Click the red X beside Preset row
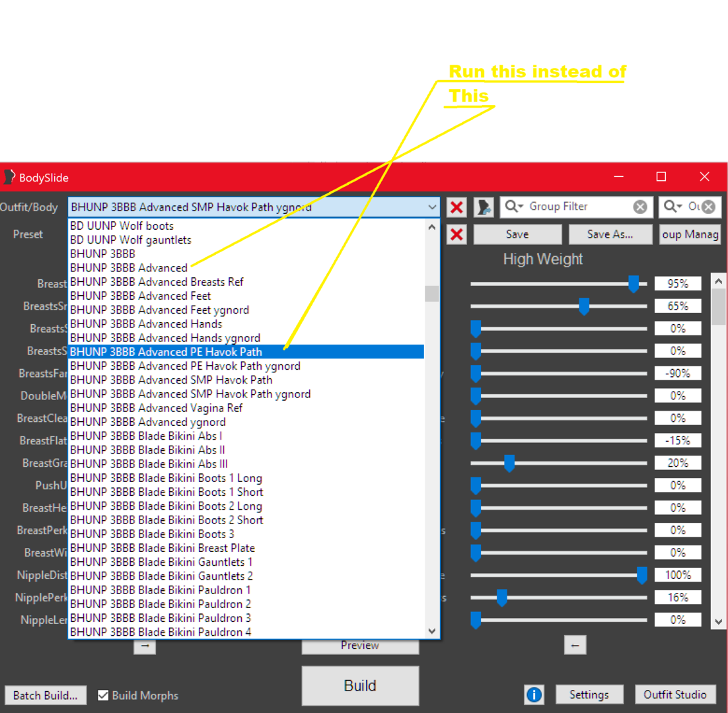Image resolution: width=728 pixels, height=713 pixels. (456, 234)
